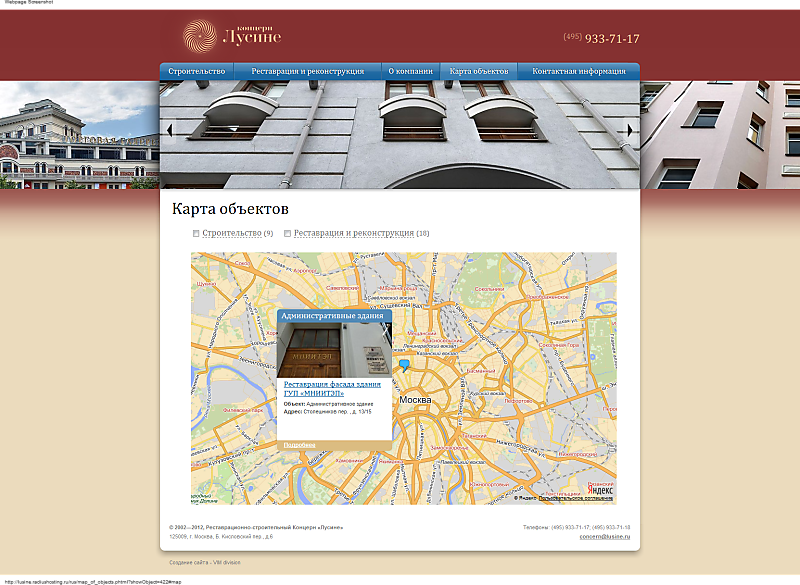Click the Южнопортовый label on the map
This screenshot has width=800, height=585.
click(490, 484)
